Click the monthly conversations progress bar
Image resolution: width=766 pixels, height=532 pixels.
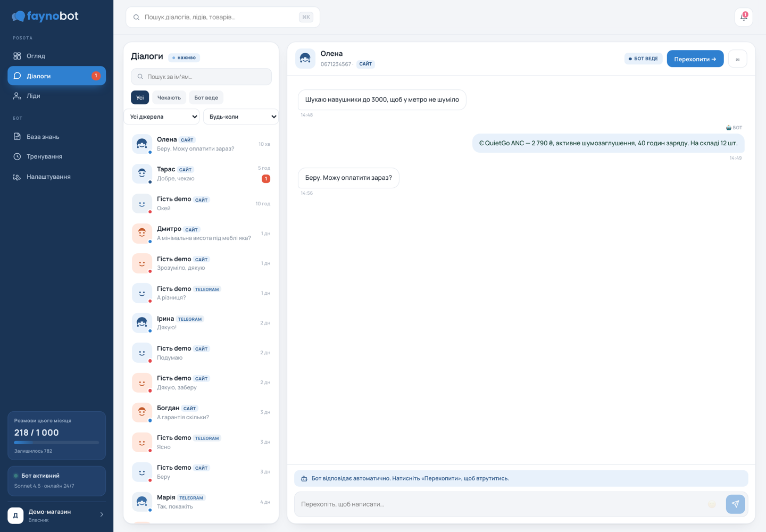point(56,442)
